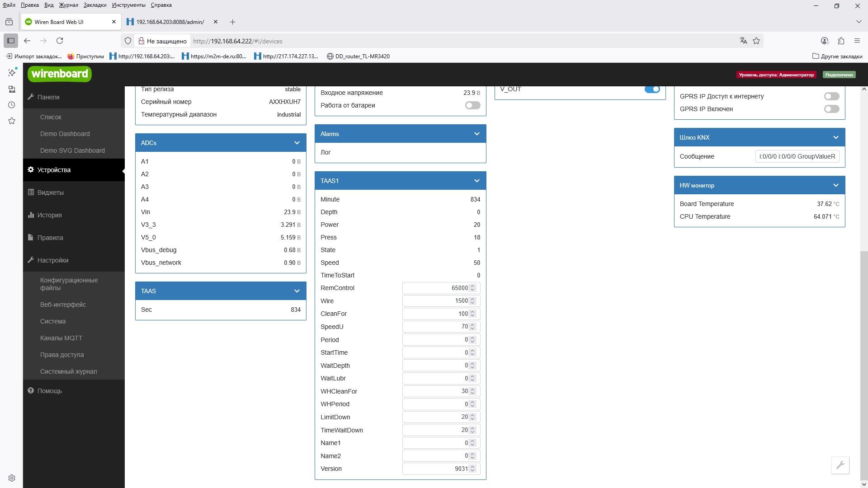Open the Правила sidebar link
This screenshot has height=488, width=868.
pos(50,238)
